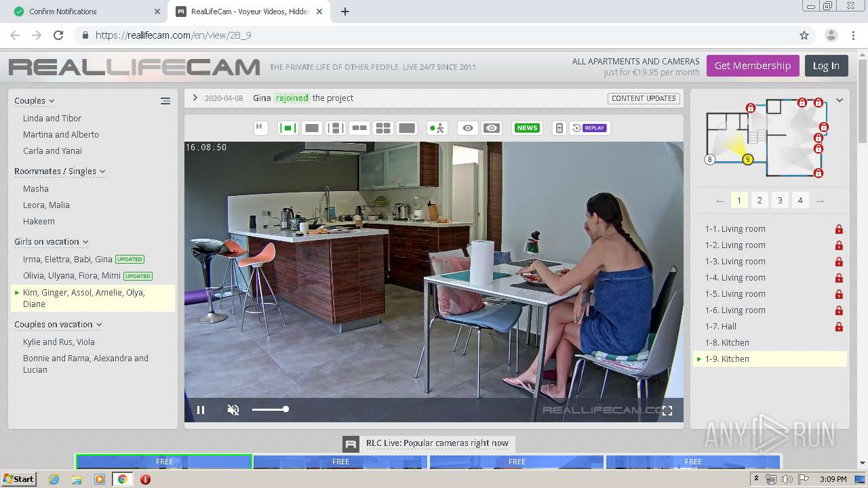
Task: Open Bonnie and Rama, Alexandra and Lucian
Action: (85, 364)
